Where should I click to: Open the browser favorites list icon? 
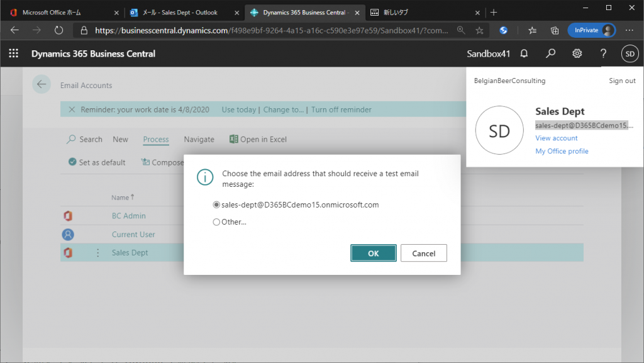coord(532,30)
